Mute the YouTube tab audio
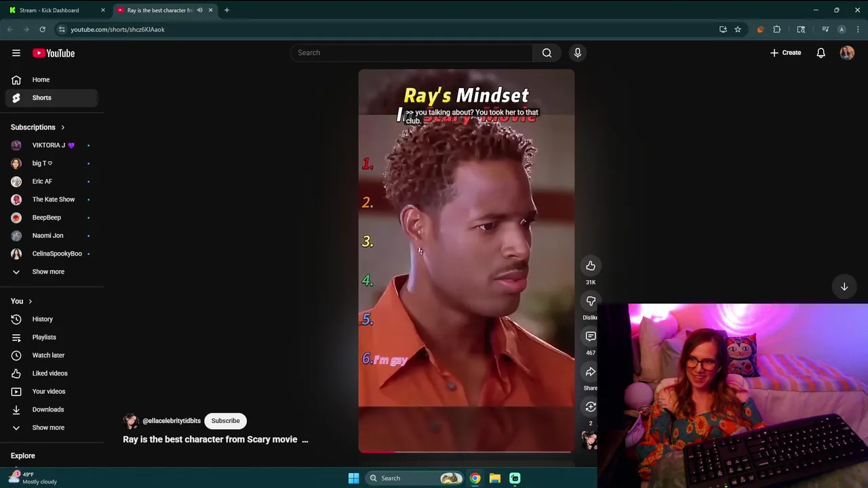Screen dimensions: 868x488 199,10
